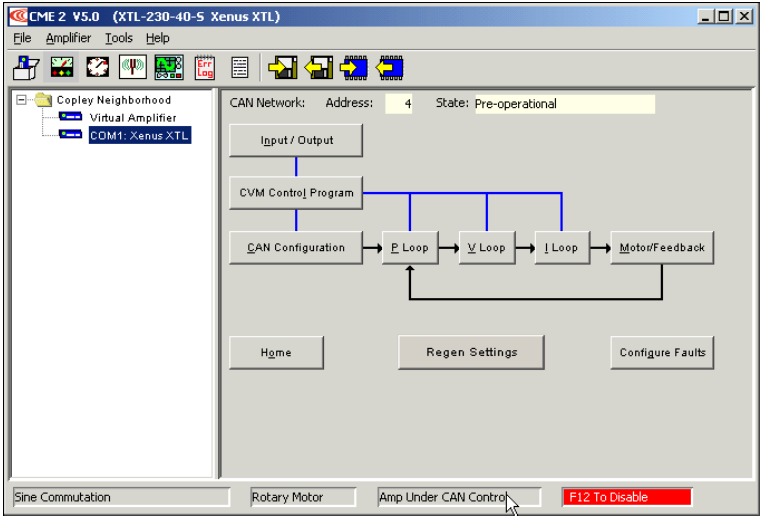Viewport: 763px width, 518px height.
Task: Open the Amplifier menu
Action: [x=68, y=38]
